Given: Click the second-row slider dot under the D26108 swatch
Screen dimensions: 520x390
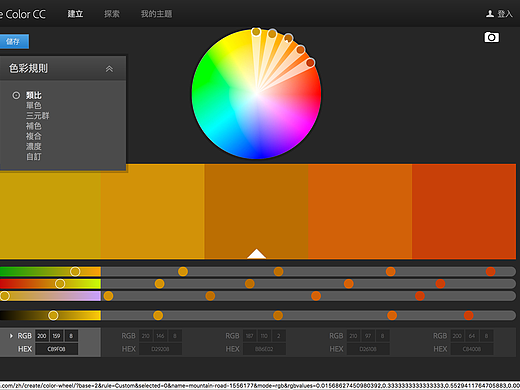Looking at the screenshot, I should (349, 284).
